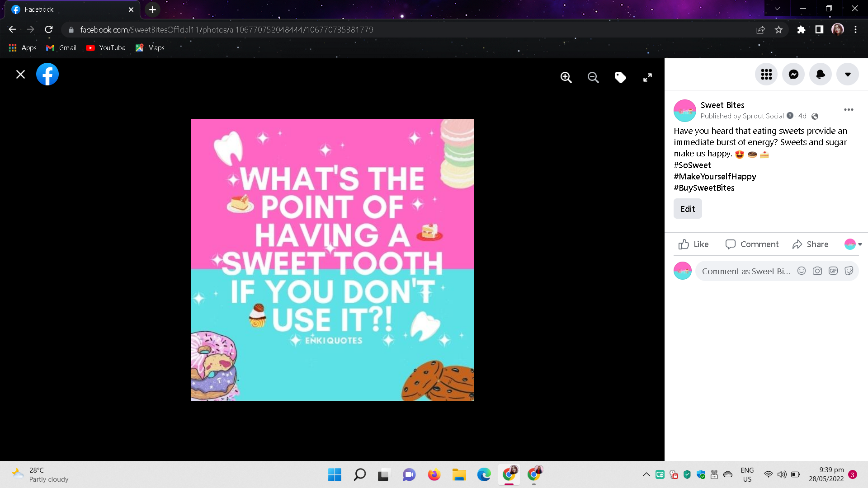Screen dimensions: 868x488
Task: Go back in browser history
Action: 12,29
